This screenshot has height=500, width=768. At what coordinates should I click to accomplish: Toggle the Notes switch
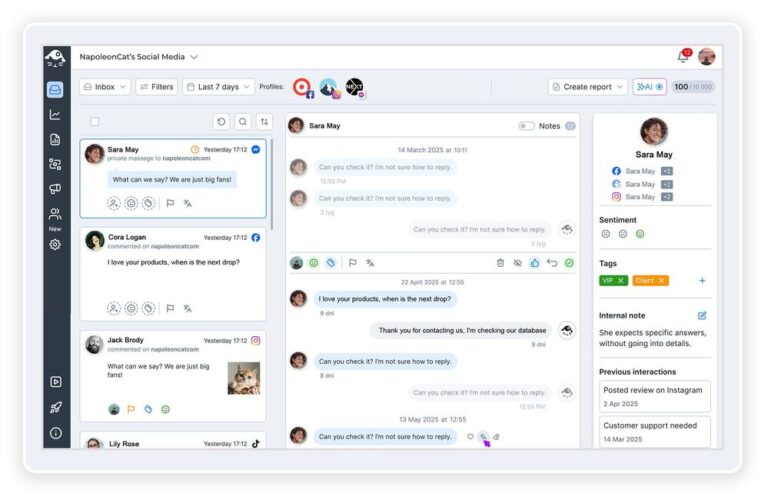[x=526, y=126]
